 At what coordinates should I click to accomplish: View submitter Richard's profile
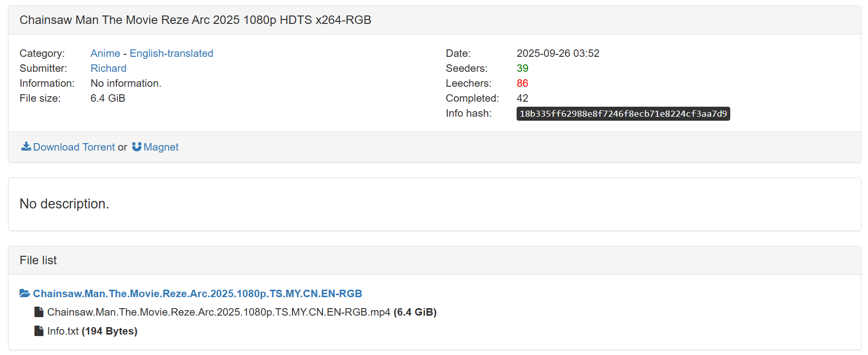(x=108, y=68)
